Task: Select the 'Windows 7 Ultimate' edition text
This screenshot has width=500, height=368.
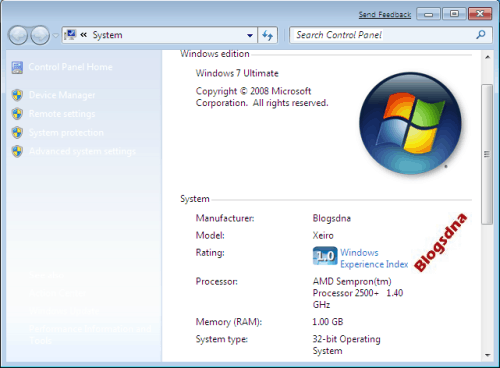Action: tap(237, 73)
